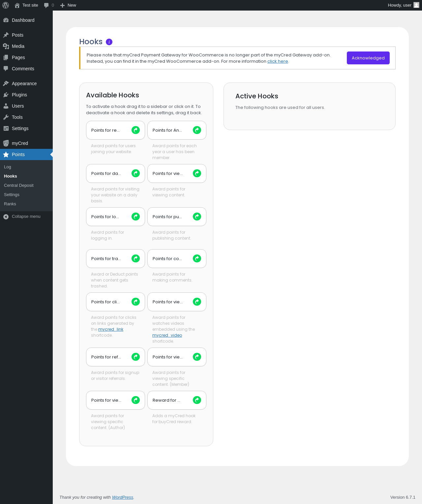The width and height of the screenshot is (422, 504).
Task: Activate hook arrow for Points for da...
Action: coord(136,173)
